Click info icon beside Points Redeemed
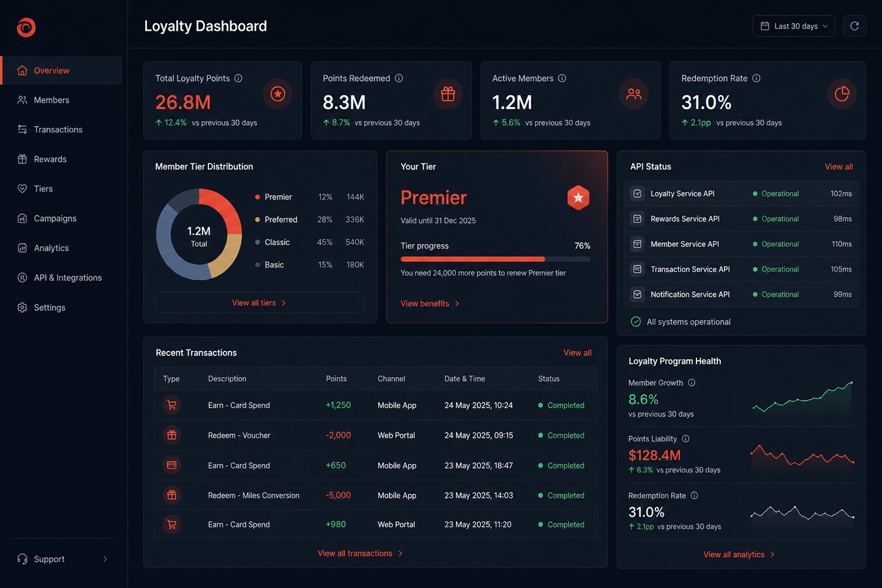Image resolution: width=882 pixels, height=588 pixels. pyautogui.click(x=399, y=78)
